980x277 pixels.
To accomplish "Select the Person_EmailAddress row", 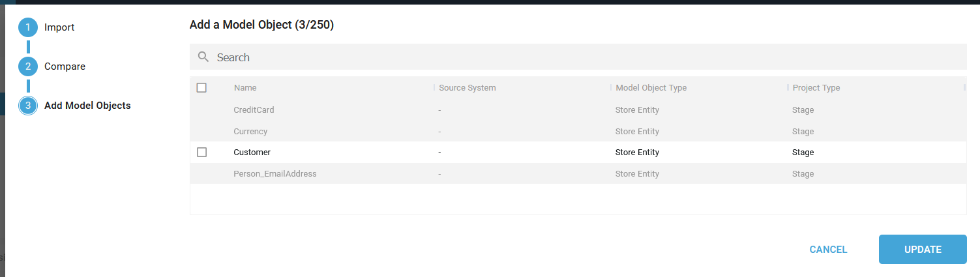I will click(578, 174).
